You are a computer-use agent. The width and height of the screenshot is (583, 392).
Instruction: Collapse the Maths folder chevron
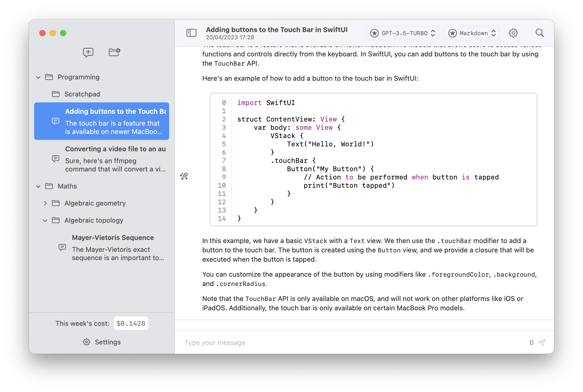tap(38, 186)
